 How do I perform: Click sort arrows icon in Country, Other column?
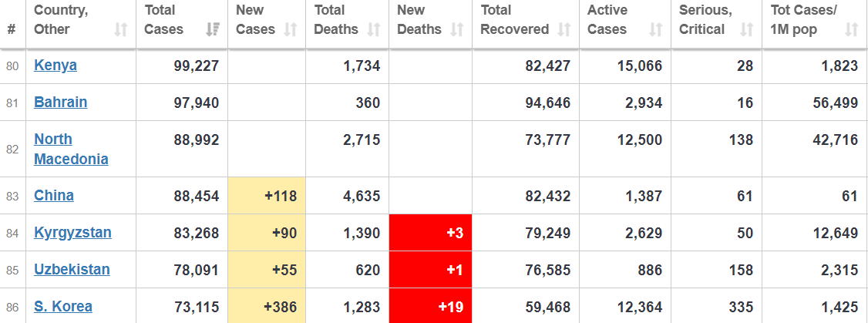[x=121, y=30]
